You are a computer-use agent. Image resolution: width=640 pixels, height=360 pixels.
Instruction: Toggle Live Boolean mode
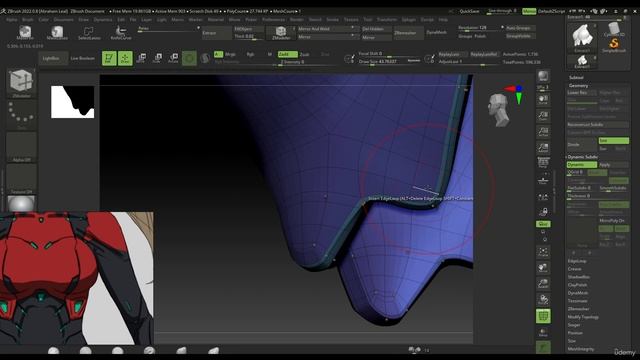click(x=82, y=58)
